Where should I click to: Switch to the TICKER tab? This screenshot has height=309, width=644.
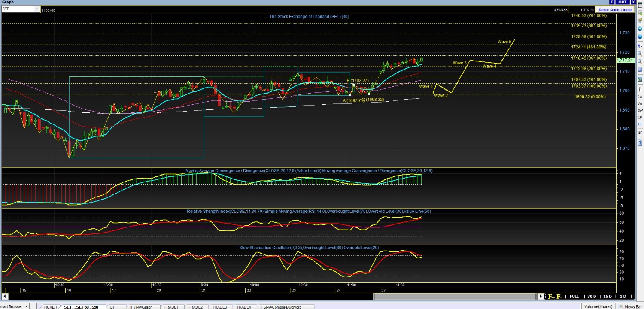coord(50,307)
